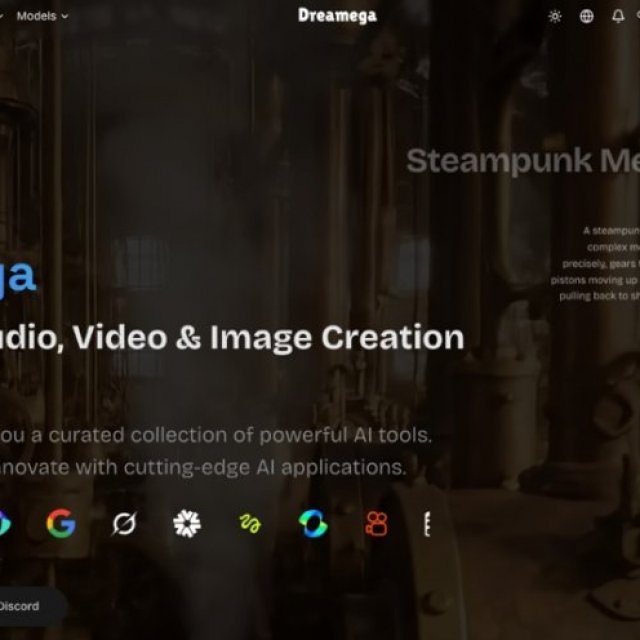Click the xAI slashed-circle logo icon
Screen dimensions: 640x640
pyautogui.click(x=124, y=523)
